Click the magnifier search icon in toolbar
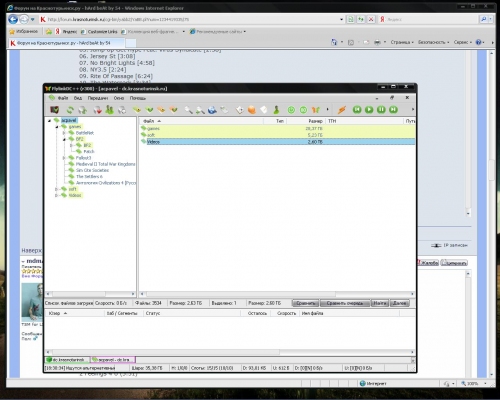 coord(188,110)
